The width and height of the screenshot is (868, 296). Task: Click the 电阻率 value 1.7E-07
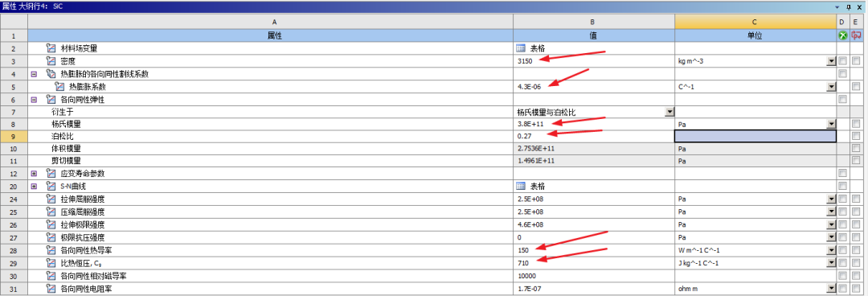click(x=529, y=289)
